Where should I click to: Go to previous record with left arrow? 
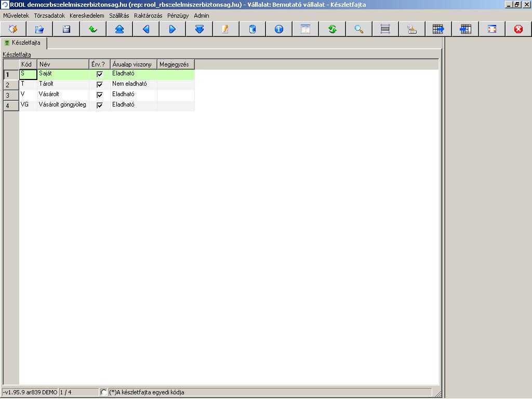146,29
